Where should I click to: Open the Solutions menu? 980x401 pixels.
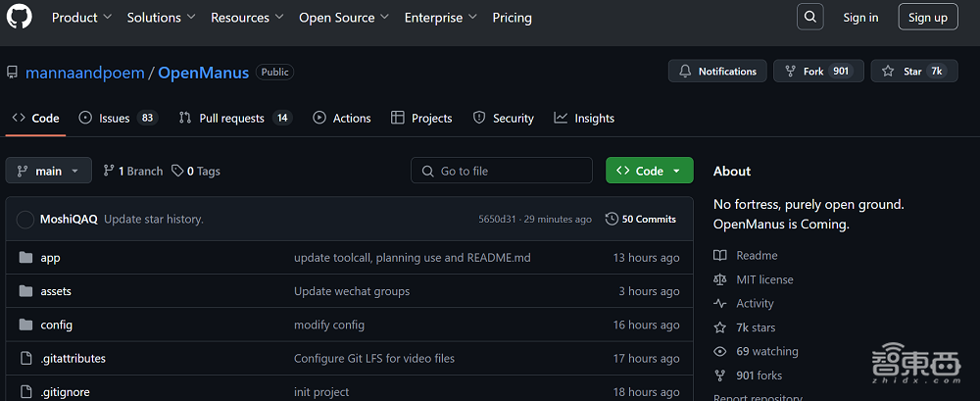tap(161, 18)
